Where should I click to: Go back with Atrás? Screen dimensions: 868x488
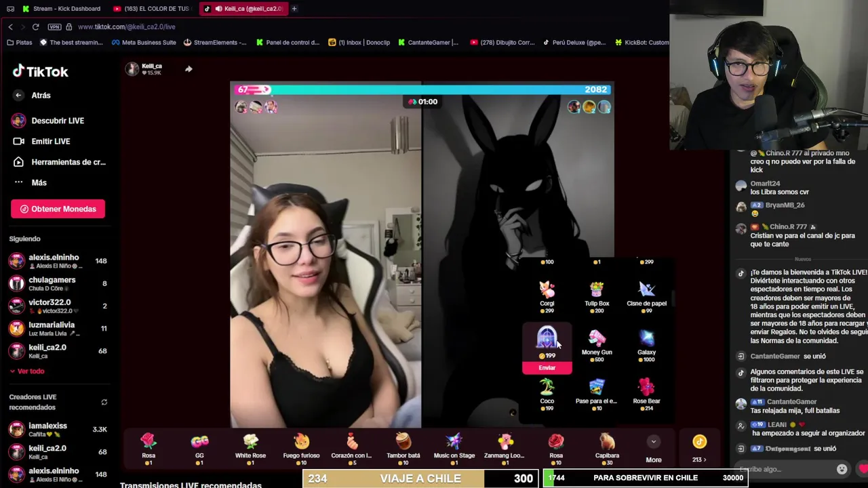coord(32,96)
